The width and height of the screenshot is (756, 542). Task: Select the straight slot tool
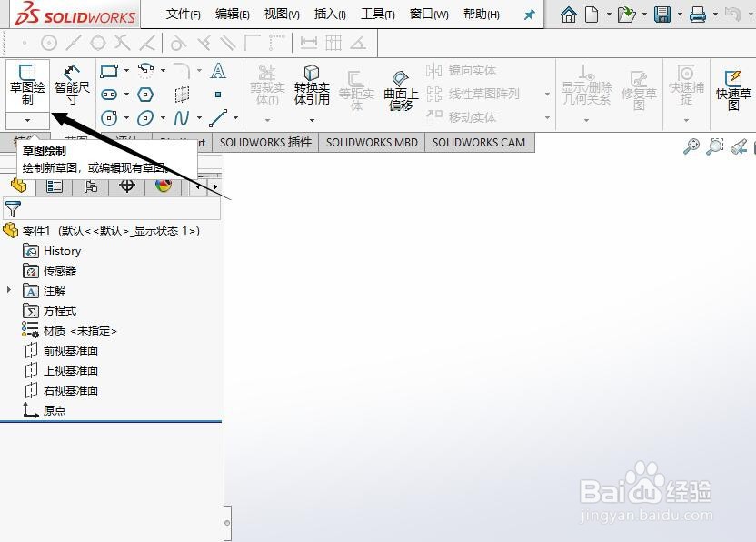click(109, 94)
